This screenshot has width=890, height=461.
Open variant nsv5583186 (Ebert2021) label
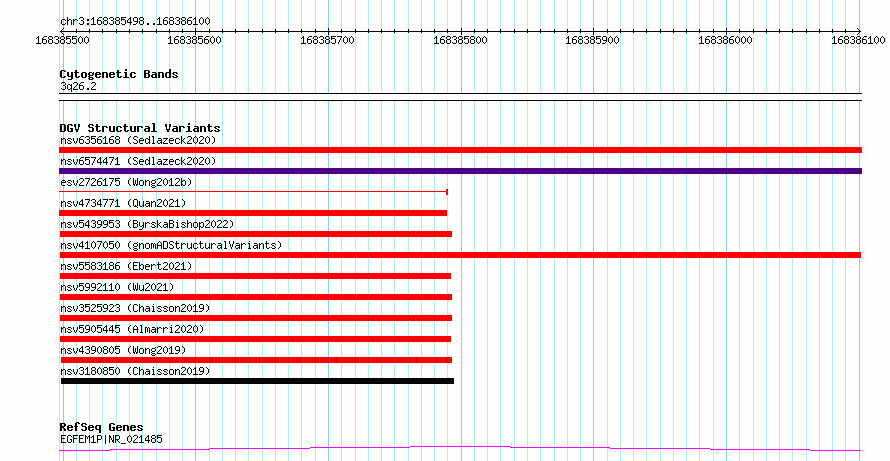coord(126,266)
